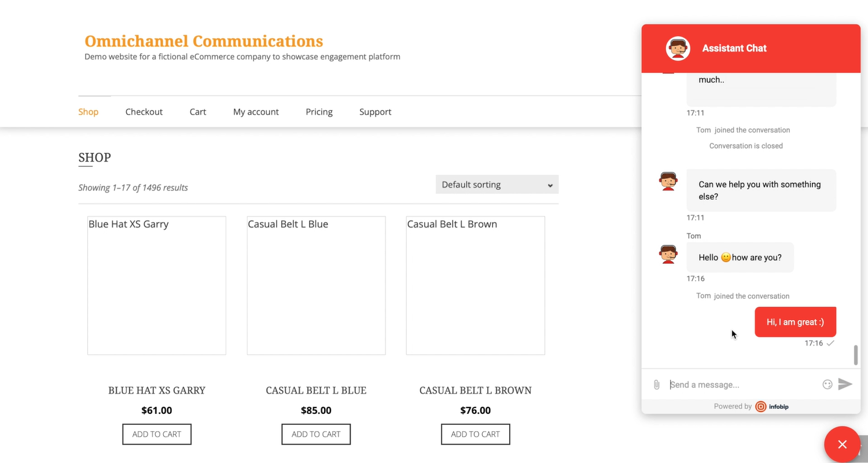This screenshot has width=868, height=463.
Task: Click the Omnichannel Communications site title
Action: 204,41
